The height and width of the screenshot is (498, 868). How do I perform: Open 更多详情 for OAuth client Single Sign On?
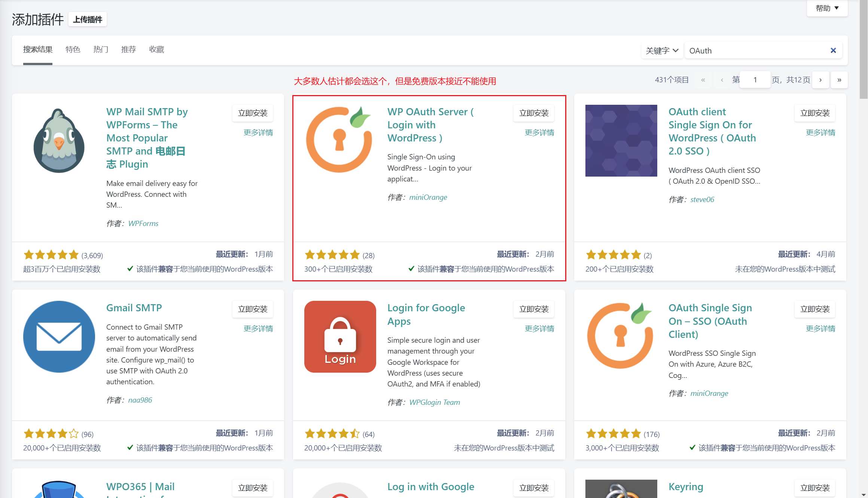click(x=820, y=132)
